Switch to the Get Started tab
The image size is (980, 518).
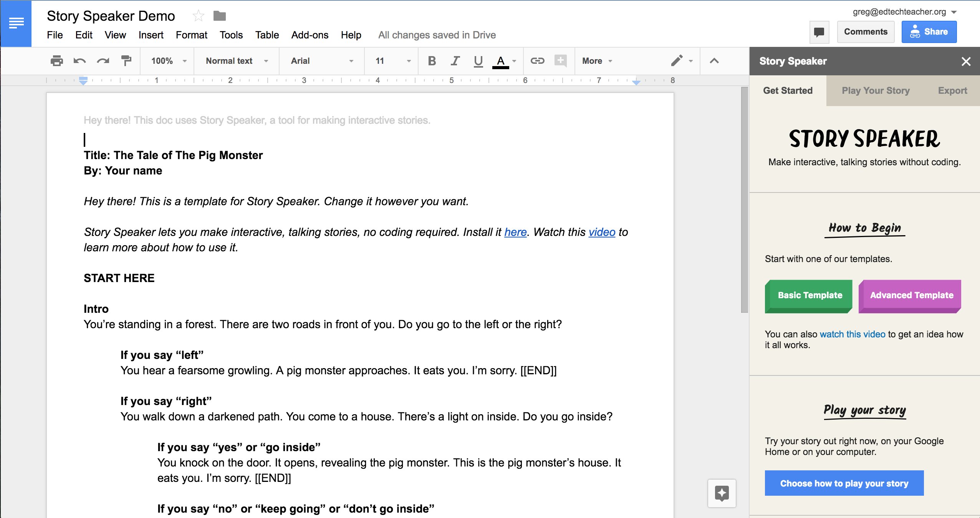tap(788, 91)
